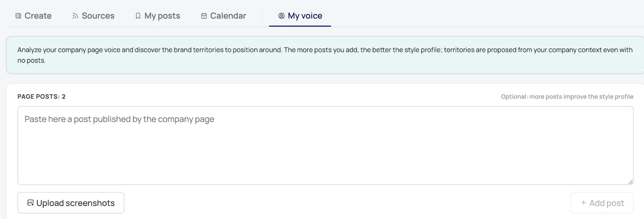This screenshot has height=219, width=644.
Task: Open the Create tab
Action: coord(33,16)
